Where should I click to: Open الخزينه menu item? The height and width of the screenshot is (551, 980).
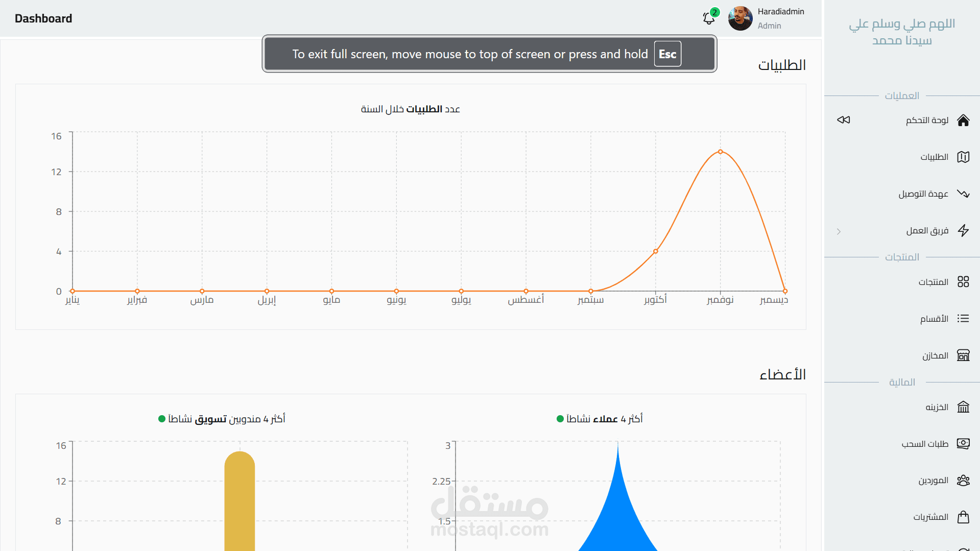[x=937, y=407]
